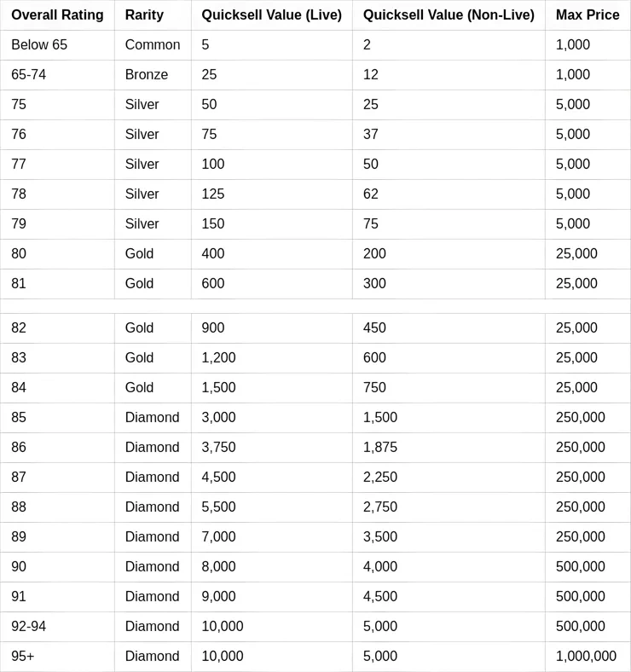Click the '900' live quicksell value

213,328
